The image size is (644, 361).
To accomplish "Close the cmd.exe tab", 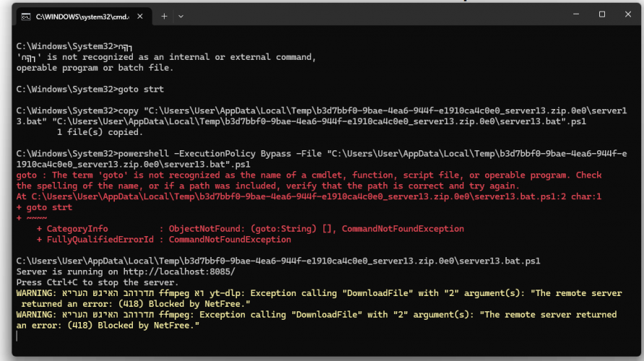I will point(141,15).
